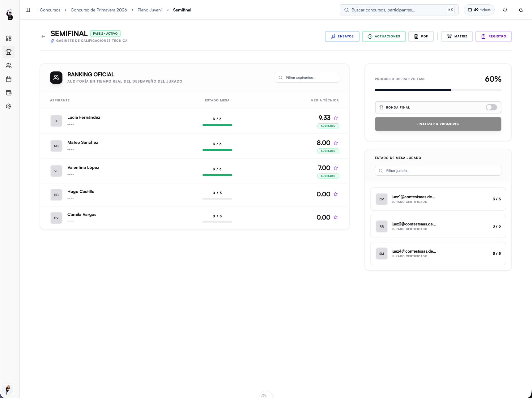Click the Finalizar & Promover button

[x=438, y=124]
